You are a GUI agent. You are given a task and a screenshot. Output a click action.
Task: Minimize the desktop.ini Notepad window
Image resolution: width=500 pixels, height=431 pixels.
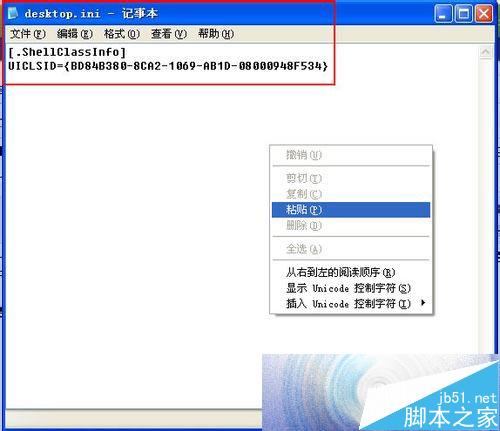click(443, 14)
